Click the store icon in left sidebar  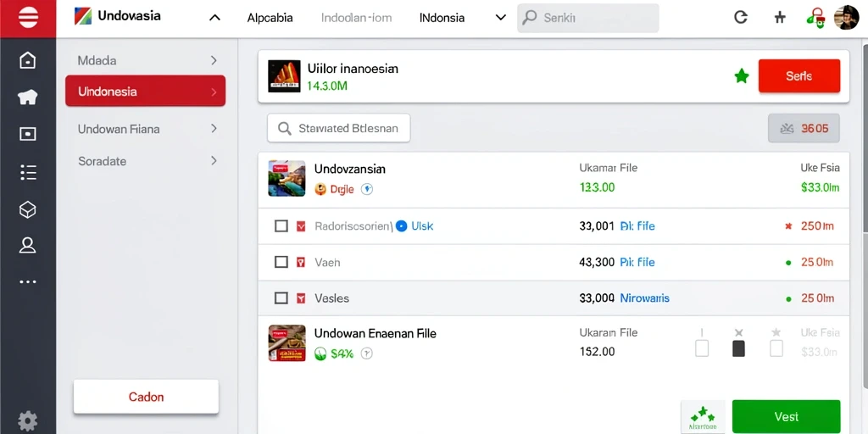tap(28, 97)
